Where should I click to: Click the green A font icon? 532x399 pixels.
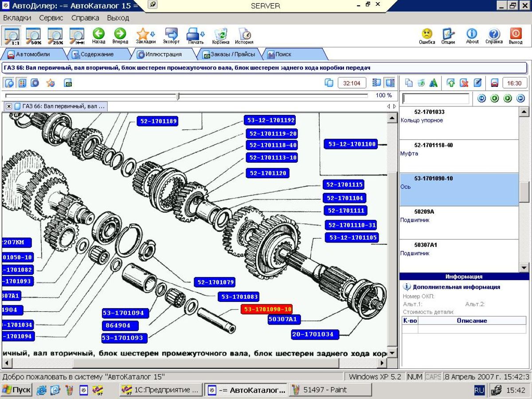coord(434,83)
